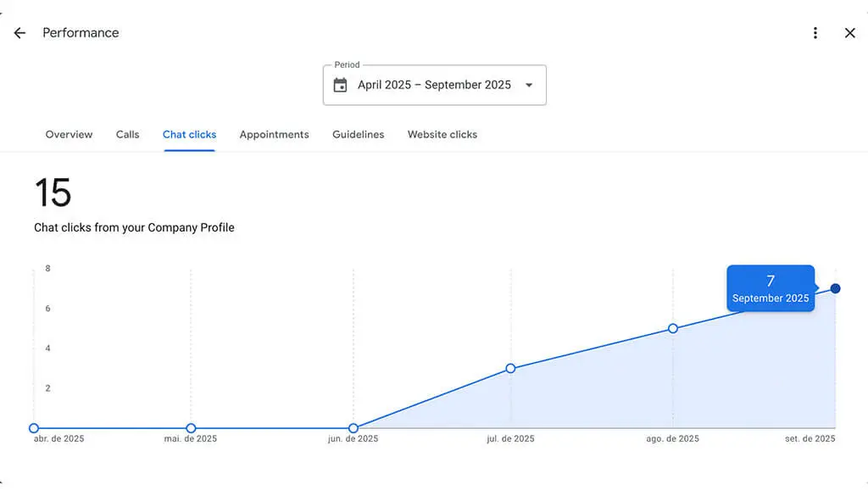Select the Appointments tab
Screen dimensions: 868x496
pos(274,134)
